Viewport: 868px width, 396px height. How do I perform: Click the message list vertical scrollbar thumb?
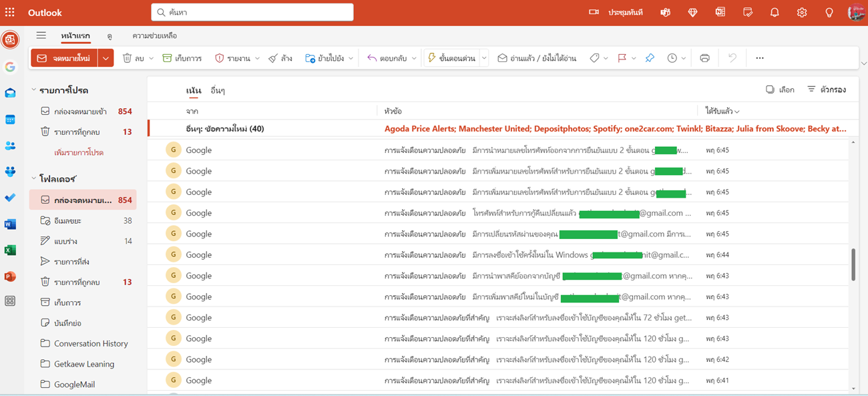853,264
